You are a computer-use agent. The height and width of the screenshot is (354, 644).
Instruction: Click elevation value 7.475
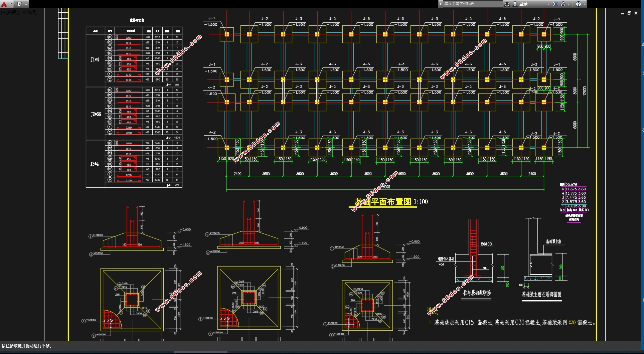click(572, 198)
